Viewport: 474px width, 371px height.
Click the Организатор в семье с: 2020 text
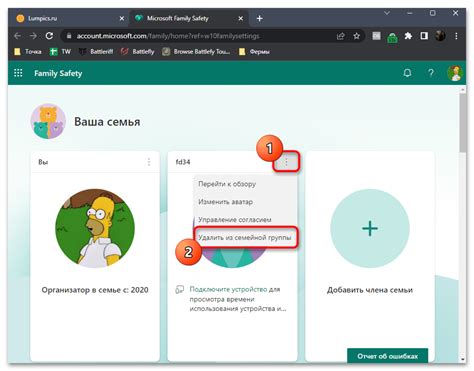95,290
